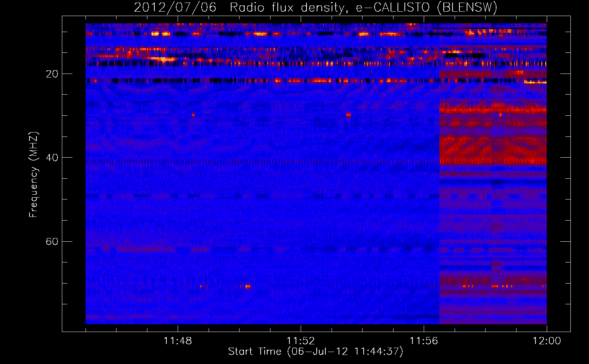Click the 60 MHz frequency tick label
This screenshot has width=589, height=364.
[x=52, y=242]
